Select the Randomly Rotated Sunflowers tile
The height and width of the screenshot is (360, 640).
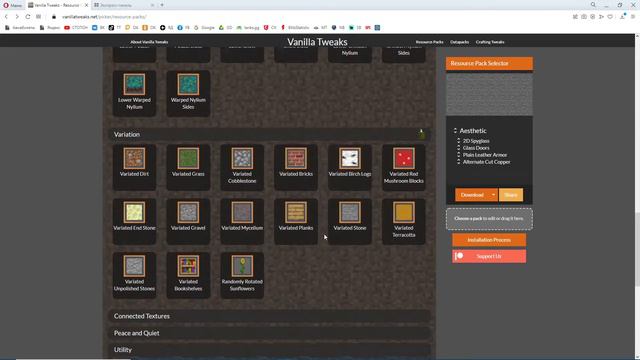[242, 275]
